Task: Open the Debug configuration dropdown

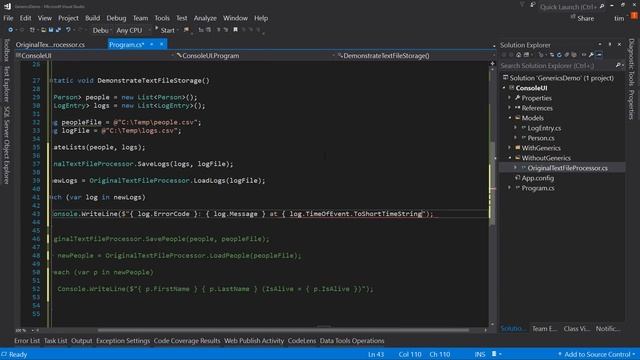Action: [101, 30]
